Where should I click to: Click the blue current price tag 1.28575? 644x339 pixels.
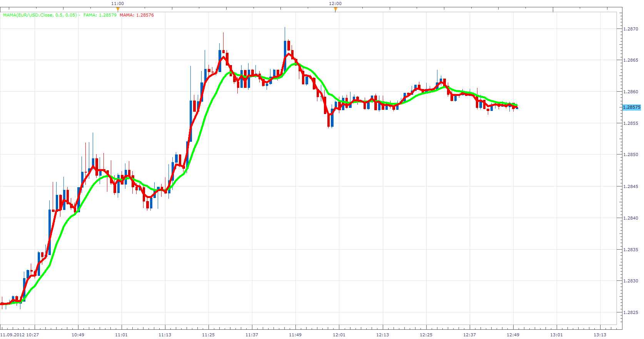coord(632,107)
